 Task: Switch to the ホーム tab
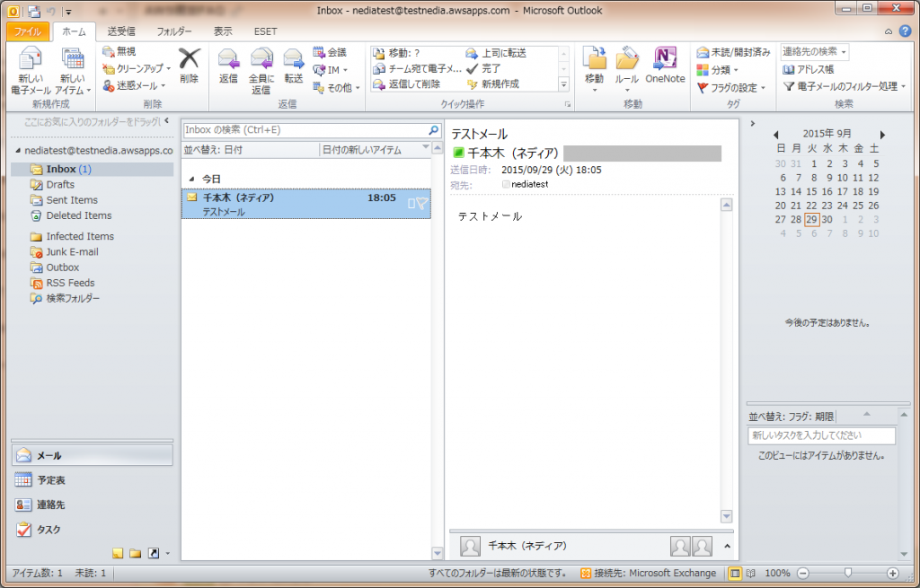(x=74, y=31)
